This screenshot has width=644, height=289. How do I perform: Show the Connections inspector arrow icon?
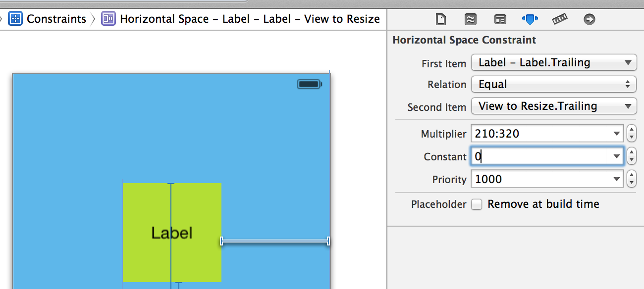[x=589, y=19]
